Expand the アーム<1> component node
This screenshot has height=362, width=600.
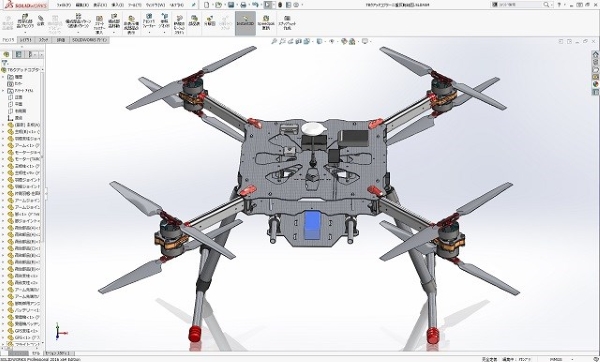click(3, 145)
